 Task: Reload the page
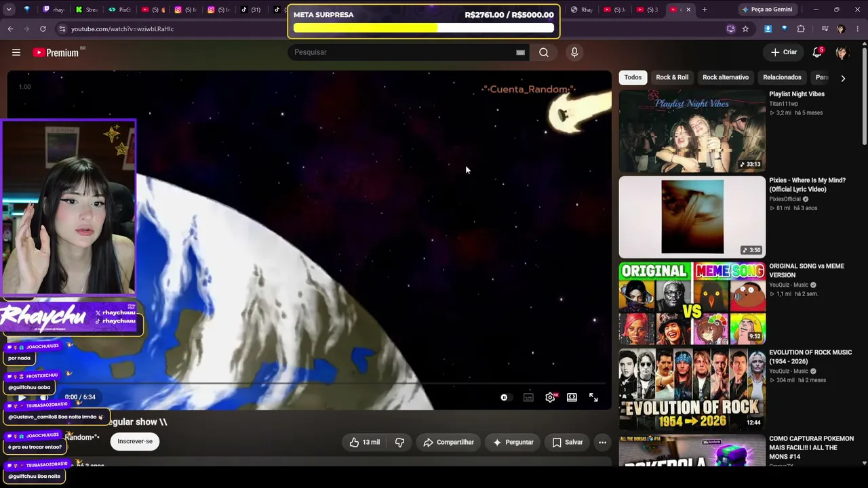click(43, 29)
